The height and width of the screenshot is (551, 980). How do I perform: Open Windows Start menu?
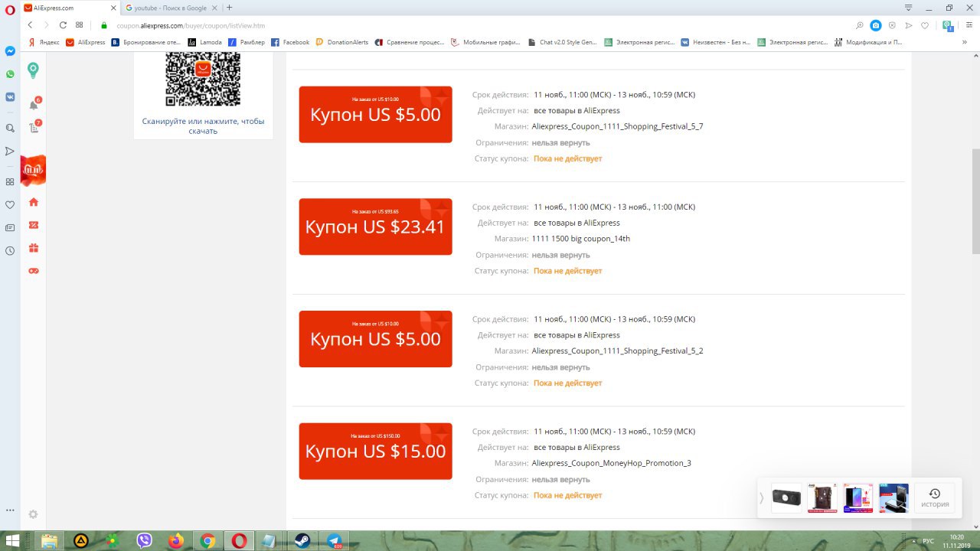click(13, 540)
